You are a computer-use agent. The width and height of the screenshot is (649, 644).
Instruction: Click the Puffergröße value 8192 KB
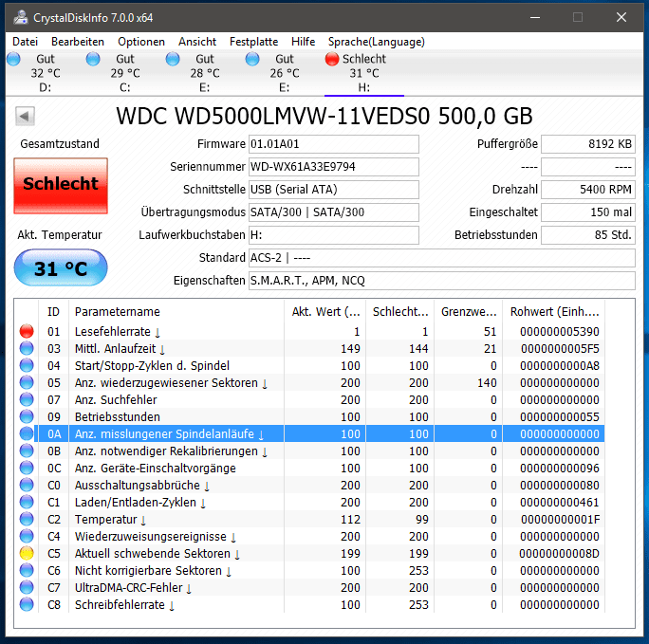[587, 144]
